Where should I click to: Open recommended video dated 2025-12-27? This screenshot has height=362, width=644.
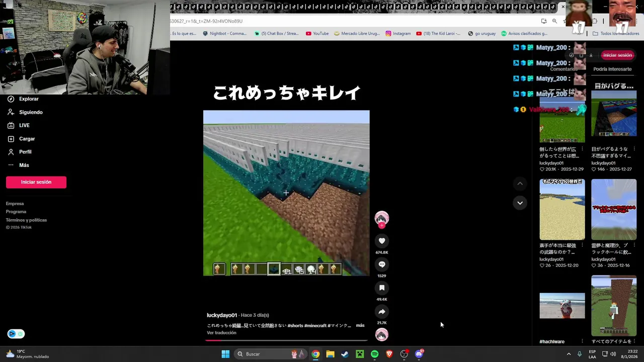614,113
